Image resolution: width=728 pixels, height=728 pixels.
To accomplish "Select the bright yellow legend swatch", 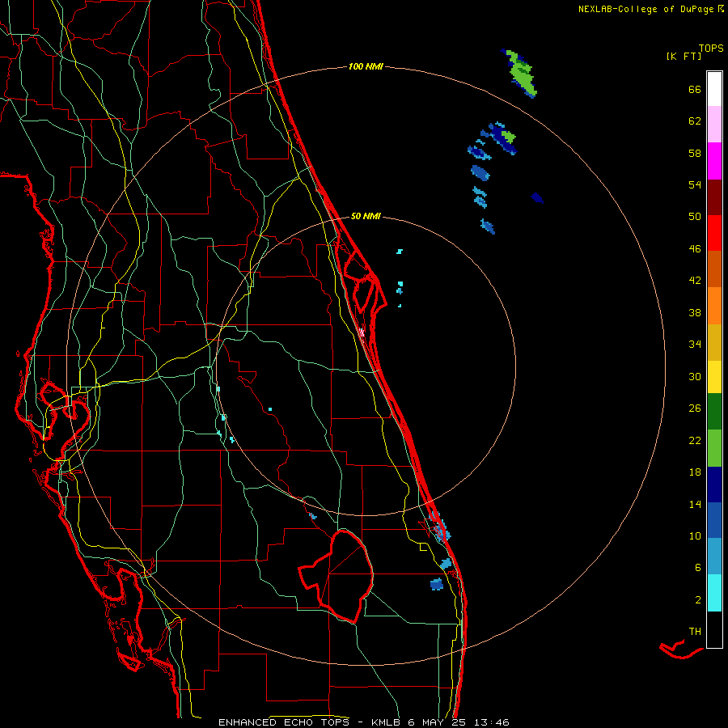I will click(x=714, y=377).
